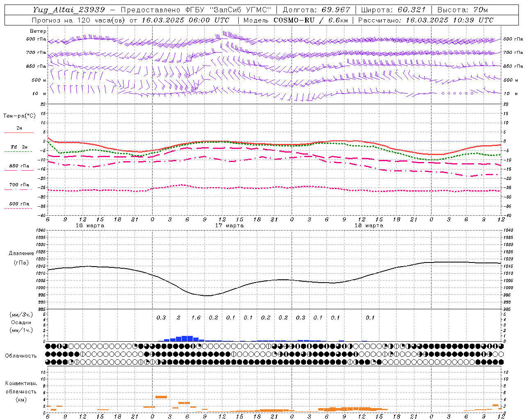The width and height of the screenshot is (525, 420).
Task: Click the computed time Рассчитано: 16.03.2025 10:39 UTC
Action: coord(426,20)
